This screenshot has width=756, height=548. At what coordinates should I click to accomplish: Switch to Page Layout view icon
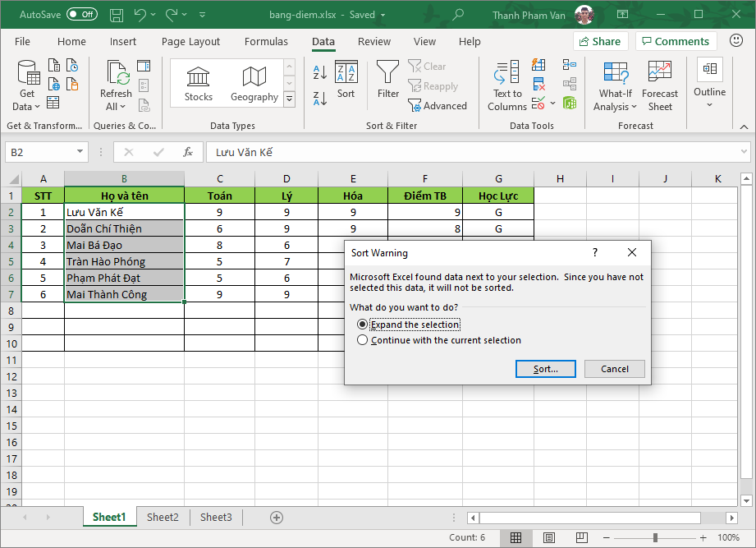548,537
